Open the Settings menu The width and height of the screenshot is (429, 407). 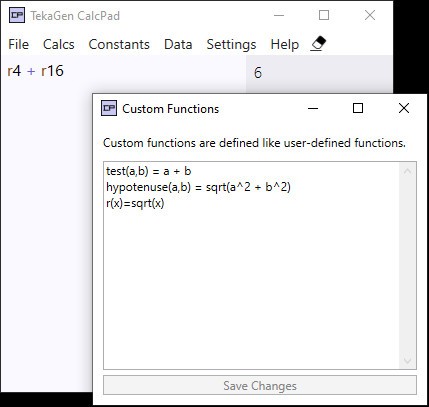coord(231,44)
